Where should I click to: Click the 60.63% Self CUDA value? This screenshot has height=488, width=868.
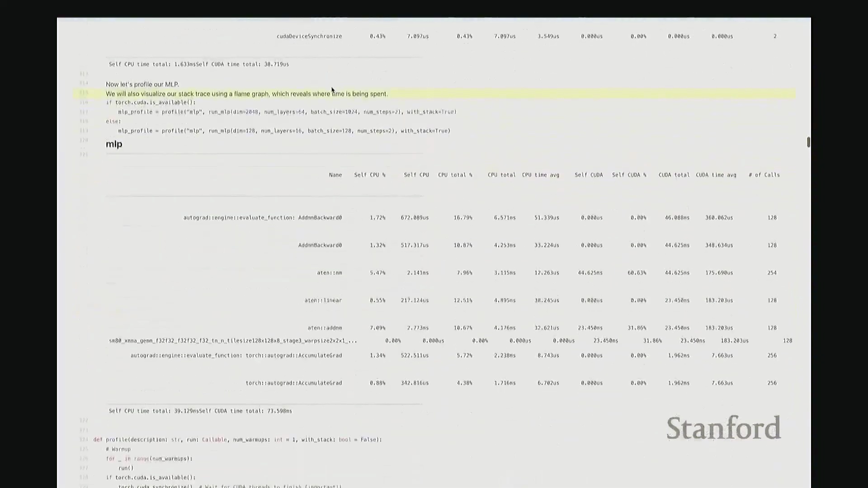(x=637, y=273)
